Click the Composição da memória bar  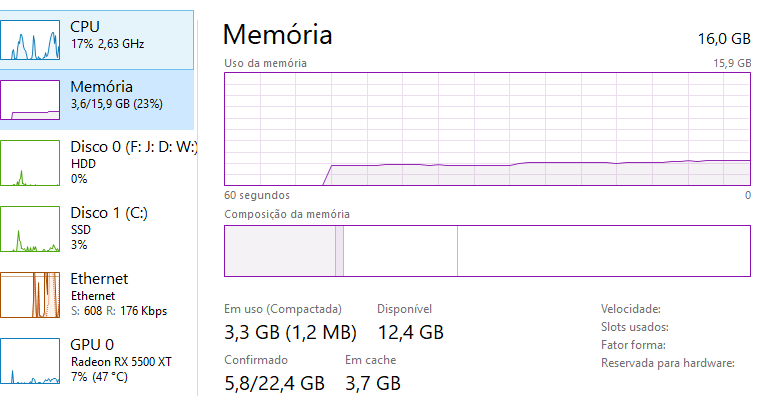click(x=487, y=251)
